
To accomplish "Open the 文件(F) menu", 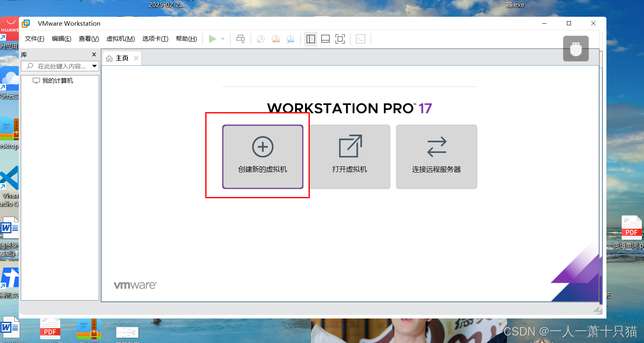I will pos(34,39).
